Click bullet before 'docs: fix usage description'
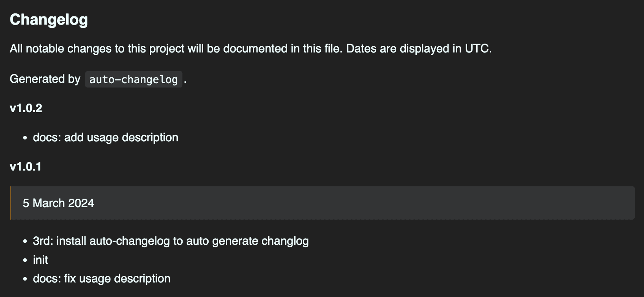The height and width of the screenshot is (297, 644). 25,279
